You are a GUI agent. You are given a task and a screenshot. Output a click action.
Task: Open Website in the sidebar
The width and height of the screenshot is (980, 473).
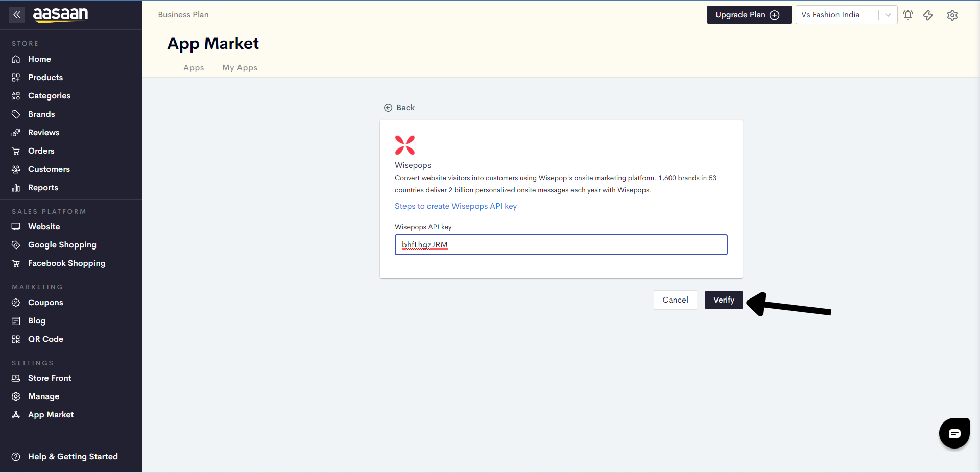tap(44, 227)
